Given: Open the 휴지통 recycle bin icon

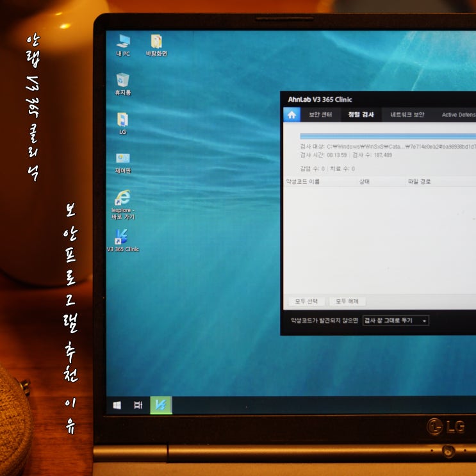Looking at the screenshot, I should pos(123,85).
